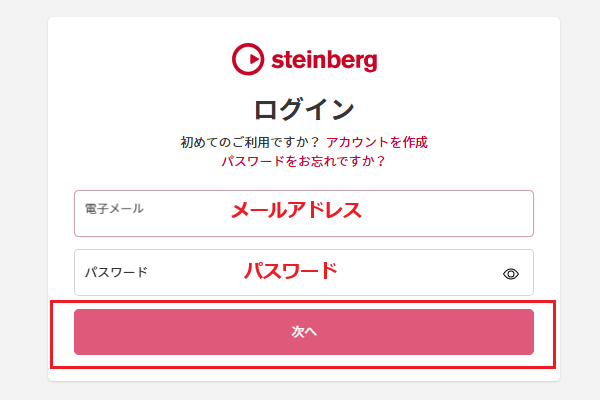This screenshot has width=600, height=400.
Task: Show password using the eye icon
Action: (x=511, y=273)
